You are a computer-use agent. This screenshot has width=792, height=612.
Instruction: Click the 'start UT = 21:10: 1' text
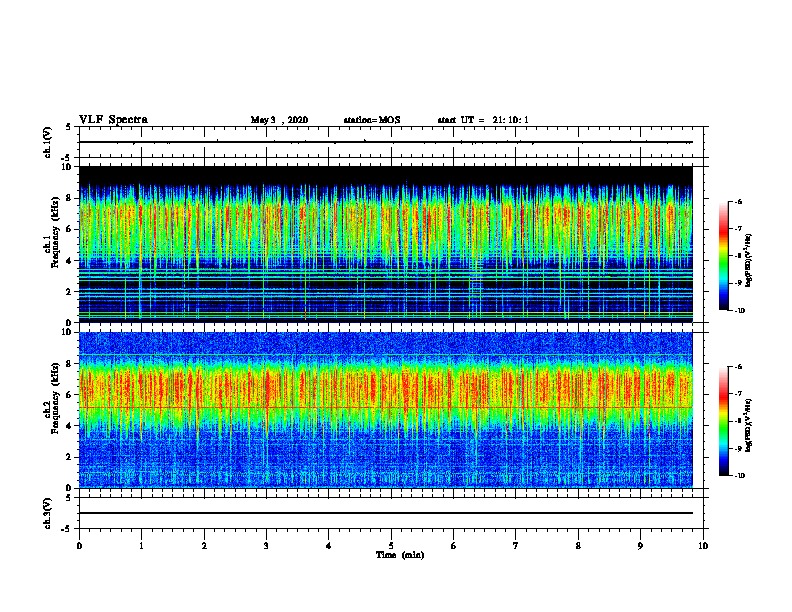pyautogui.click(x=483, y=120)
